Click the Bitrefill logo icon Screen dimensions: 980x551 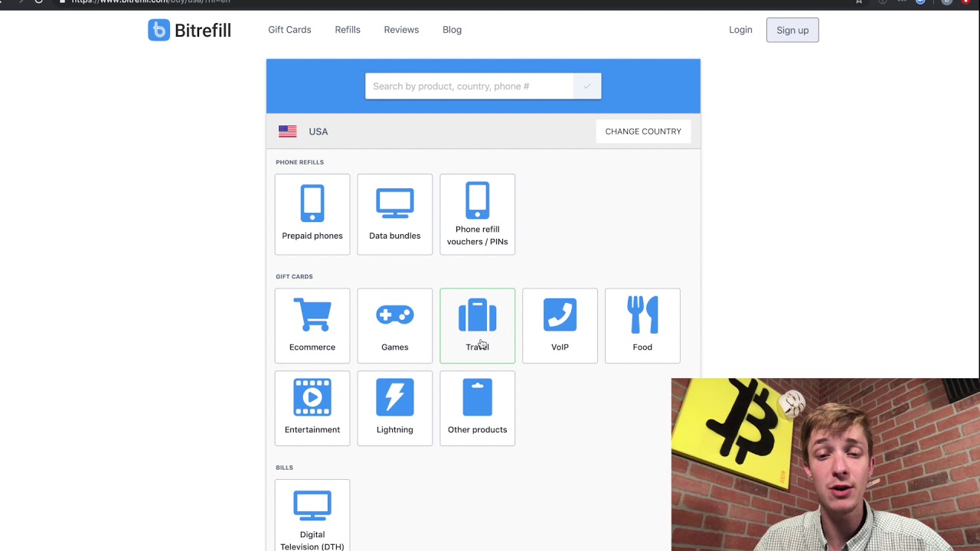tap(158, 30)
